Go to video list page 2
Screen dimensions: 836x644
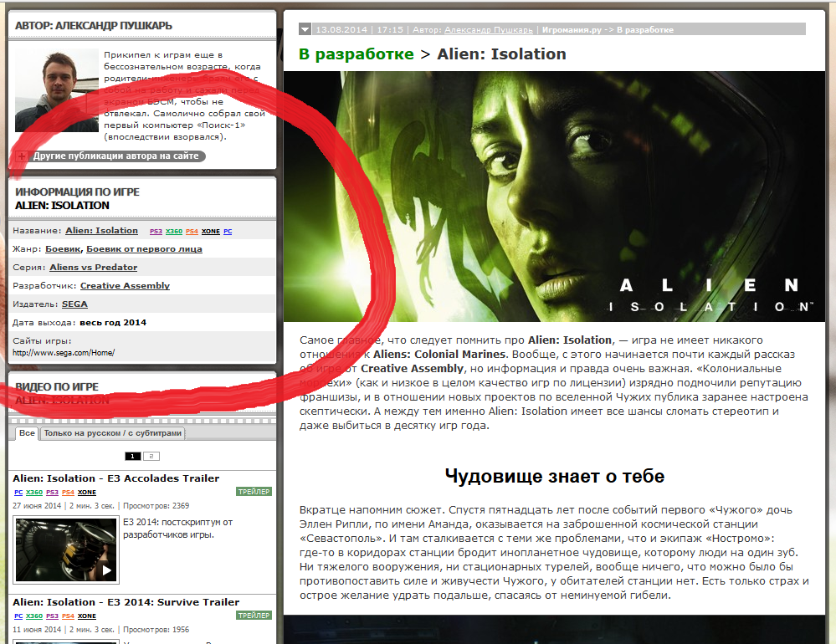click(x=151, y=456)
